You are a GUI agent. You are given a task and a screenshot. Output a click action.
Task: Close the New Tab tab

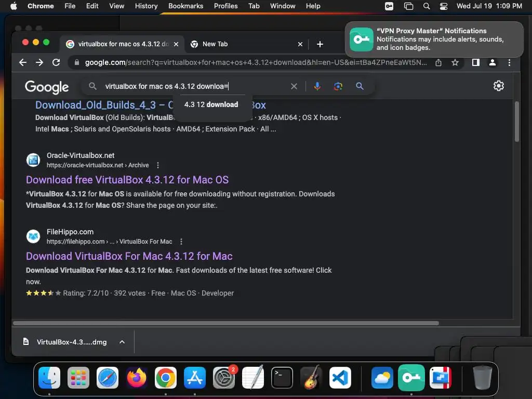(300, 44)
